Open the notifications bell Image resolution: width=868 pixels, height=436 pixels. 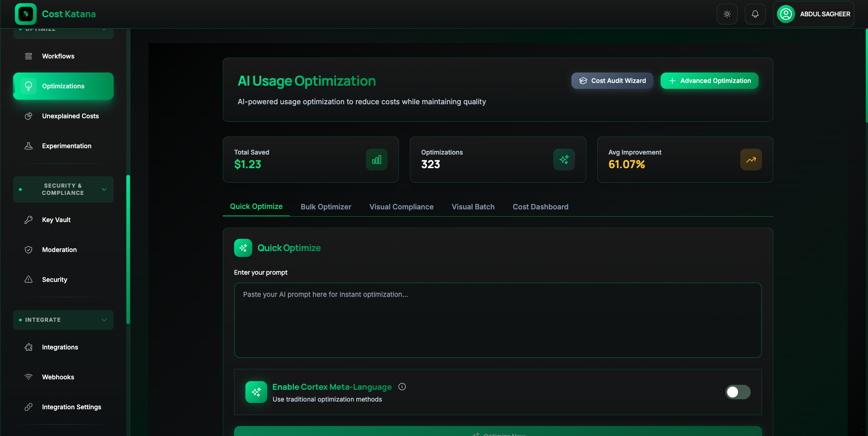(755, 14)
